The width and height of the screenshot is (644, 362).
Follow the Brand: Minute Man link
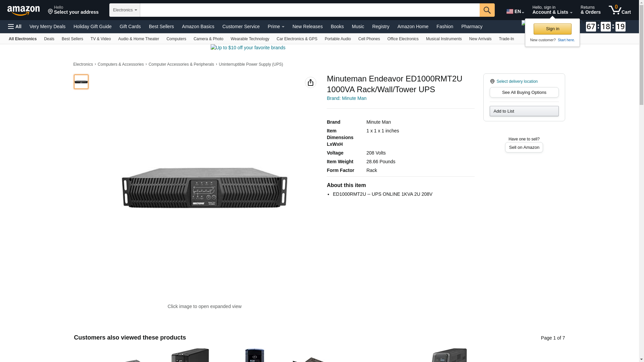point(346,98)
